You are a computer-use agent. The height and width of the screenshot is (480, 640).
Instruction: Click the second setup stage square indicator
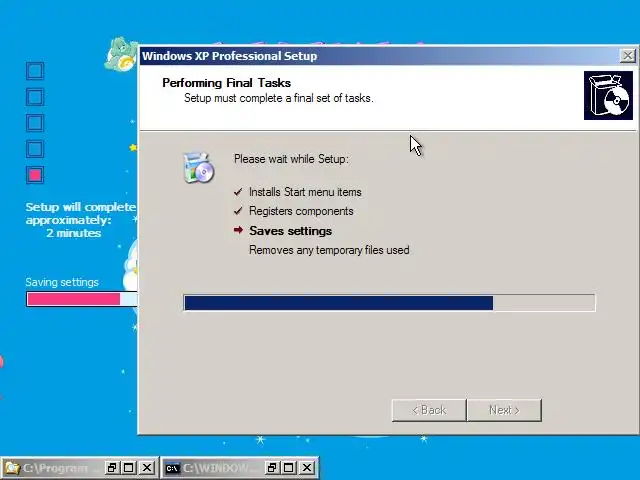point(35,97)
